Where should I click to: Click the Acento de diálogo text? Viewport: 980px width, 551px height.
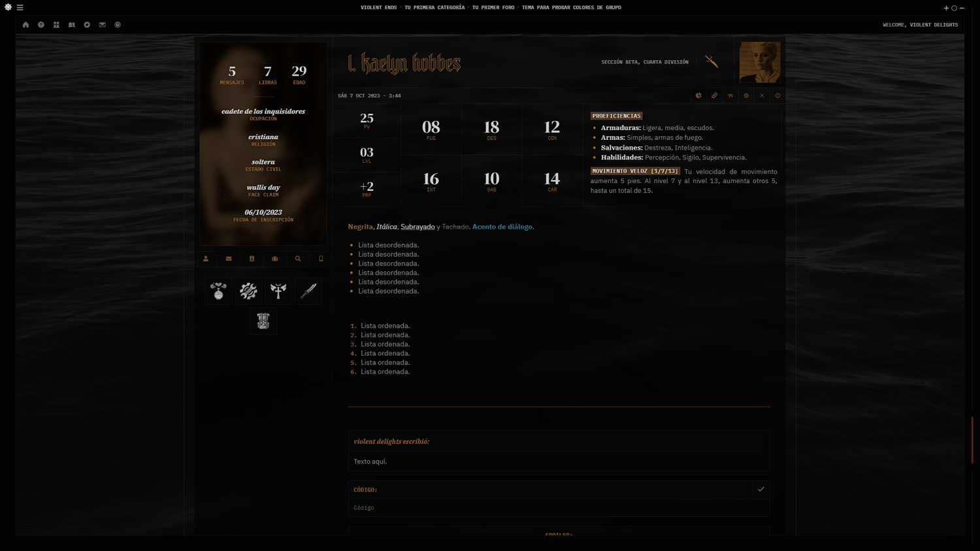pyautogui.click(x=503, y=227)
